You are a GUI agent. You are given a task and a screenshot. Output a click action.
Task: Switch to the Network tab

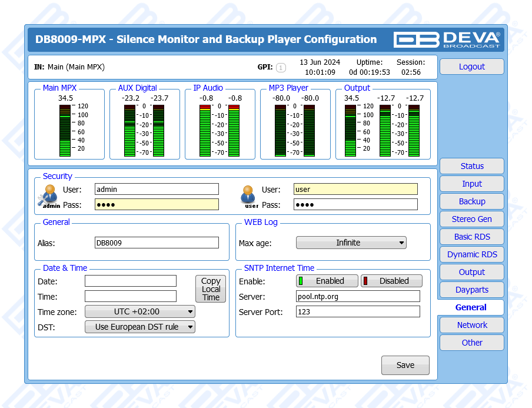click(471, 325)
